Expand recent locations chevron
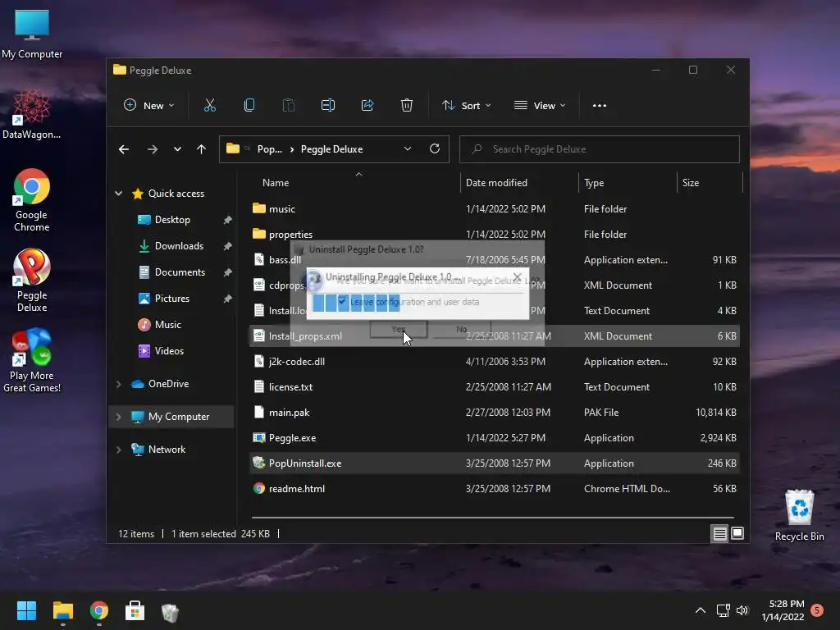The image size is (840, 630). [x=177, y=149]
